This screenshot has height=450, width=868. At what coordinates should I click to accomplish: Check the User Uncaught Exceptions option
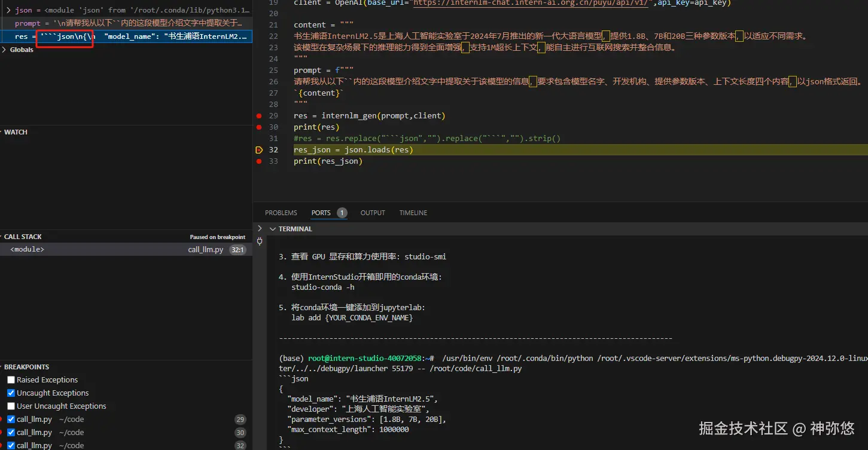(11, 406)
